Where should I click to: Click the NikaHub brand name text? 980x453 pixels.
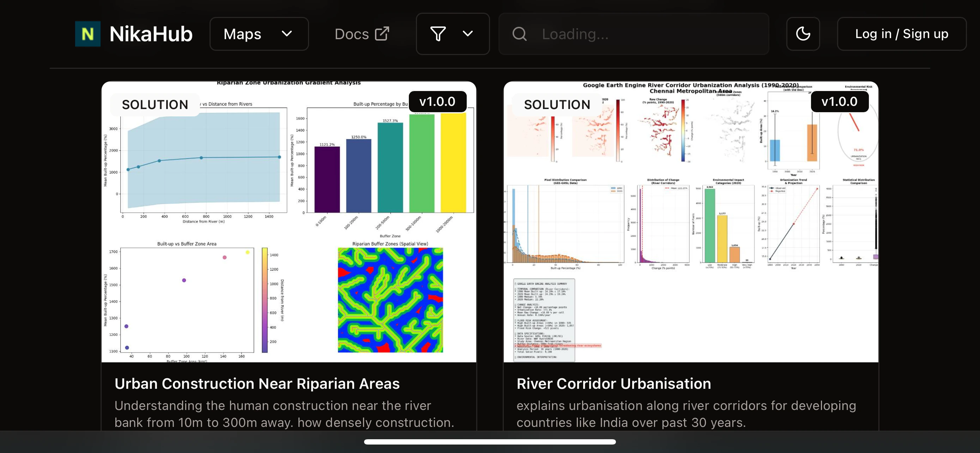point(151,34)
